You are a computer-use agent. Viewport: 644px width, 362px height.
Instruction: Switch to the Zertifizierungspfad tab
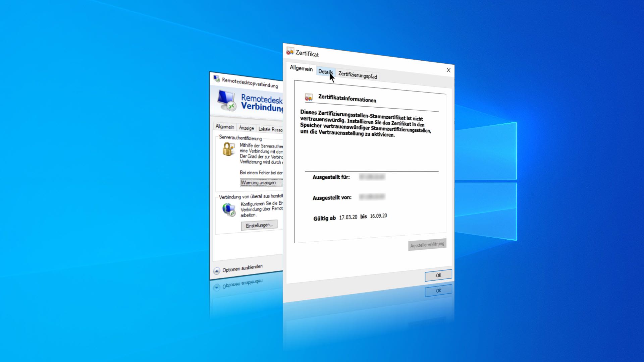[358, 75]
